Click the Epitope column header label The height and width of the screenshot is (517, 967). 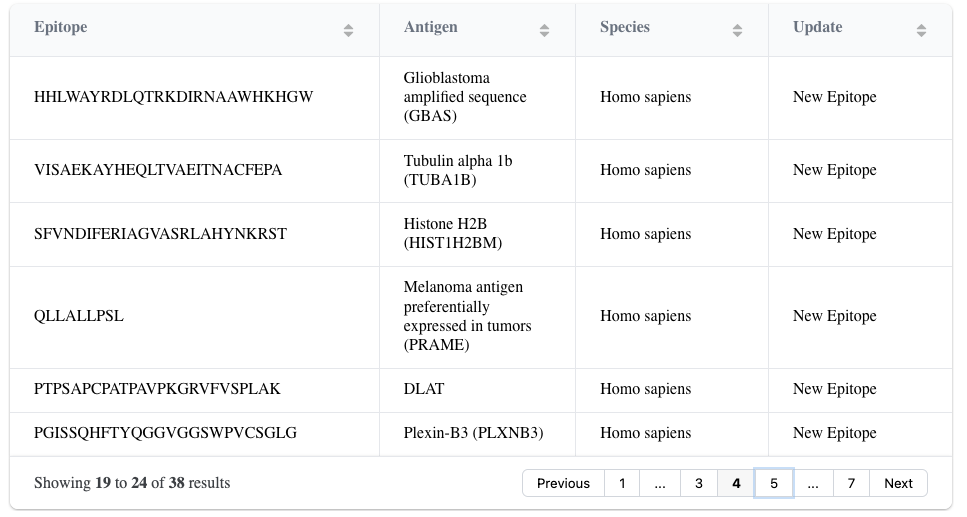click(60, 27)
